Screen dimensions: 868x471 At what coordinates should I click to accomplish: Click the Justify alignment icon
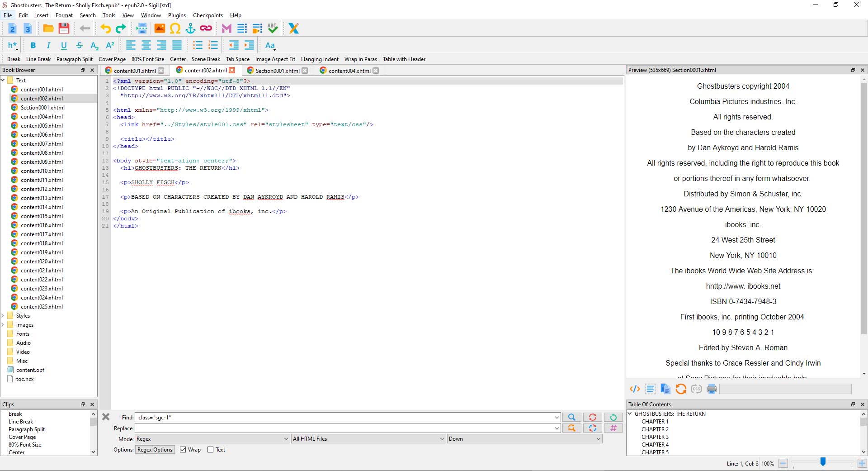click(x=177, y=45)
